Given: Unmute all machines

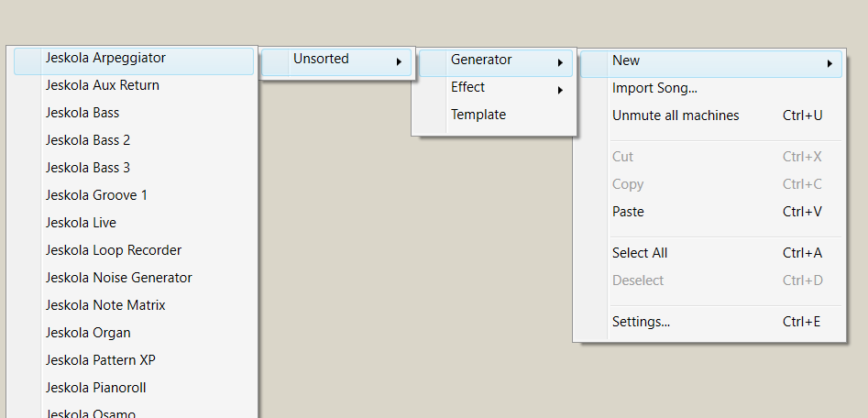Looking at the screenshot, I should coord(676,115).
